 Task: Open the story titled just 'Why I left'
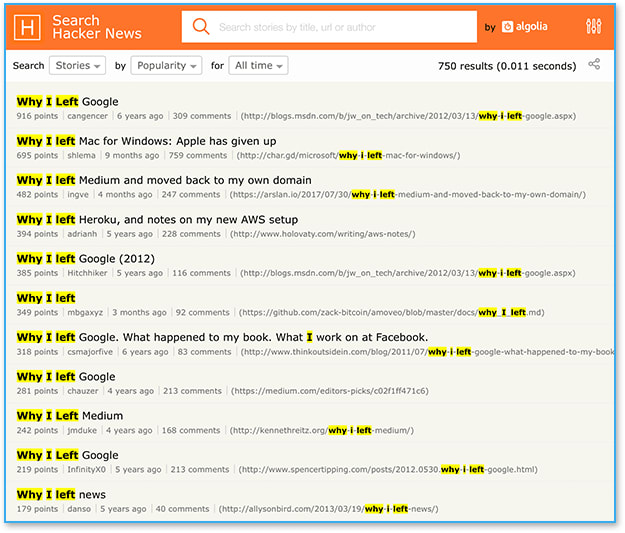click(46, 298)
